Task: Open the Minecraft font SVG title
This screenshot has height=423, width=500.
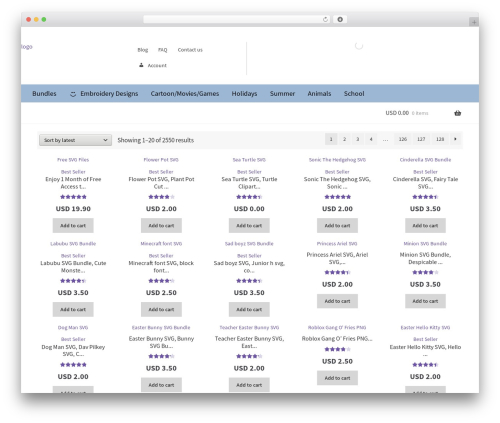Action: click(161, 244)
